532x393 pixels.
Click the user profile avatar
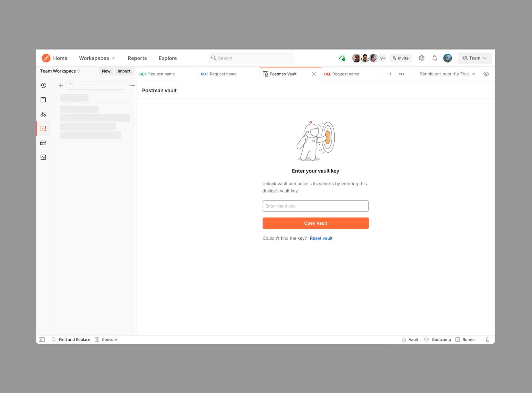pyautogui.click(x=448, y=58)
